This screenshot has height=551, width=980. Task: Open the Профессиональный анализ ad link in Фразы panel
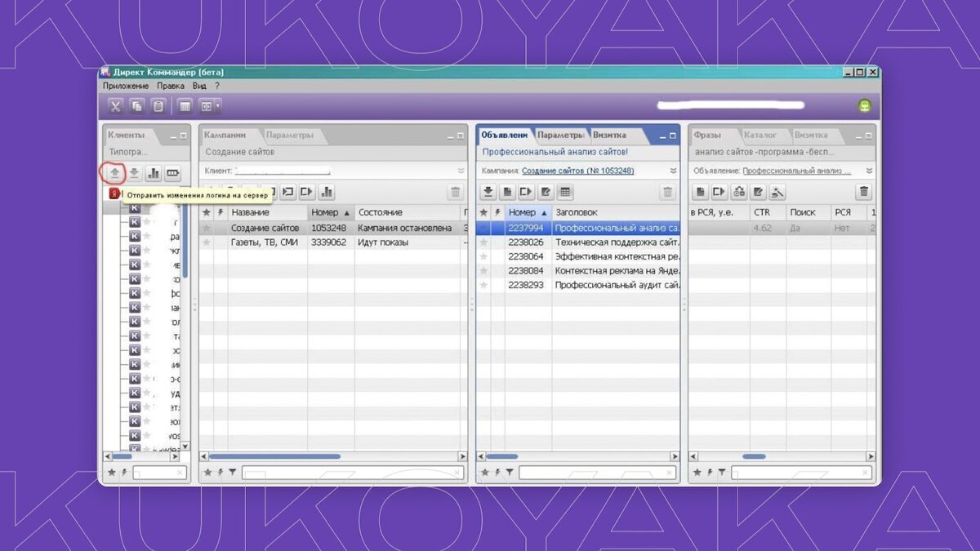click(x=796, y=171)
